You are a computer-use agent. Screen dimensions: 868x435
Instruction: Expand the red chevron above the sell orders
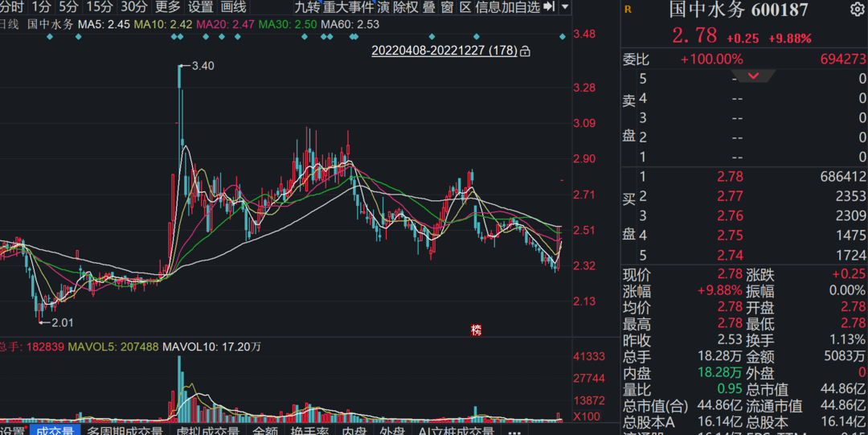[753, 76]
